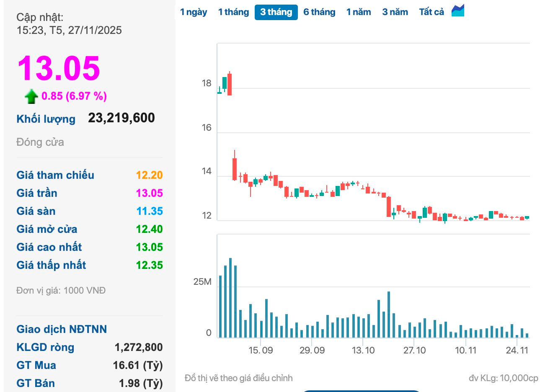Click the Giá sàn value 11.35

(150, 211)
